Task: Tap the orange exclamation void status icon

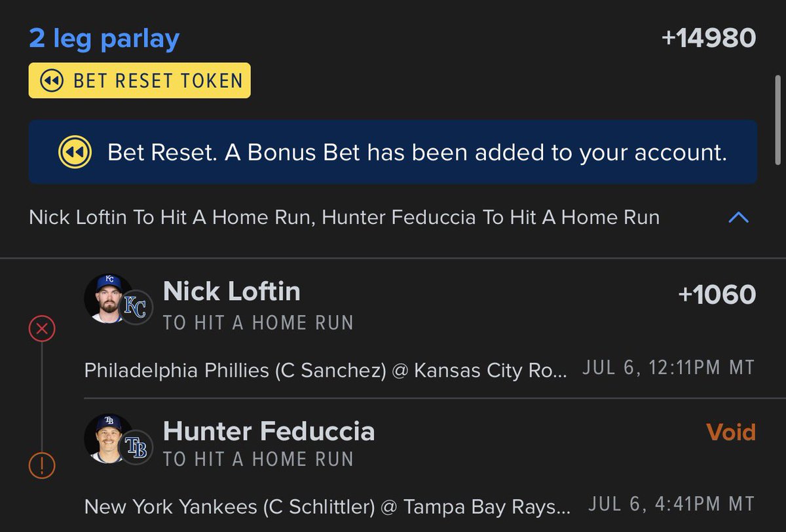Action: tap(42, 466)
